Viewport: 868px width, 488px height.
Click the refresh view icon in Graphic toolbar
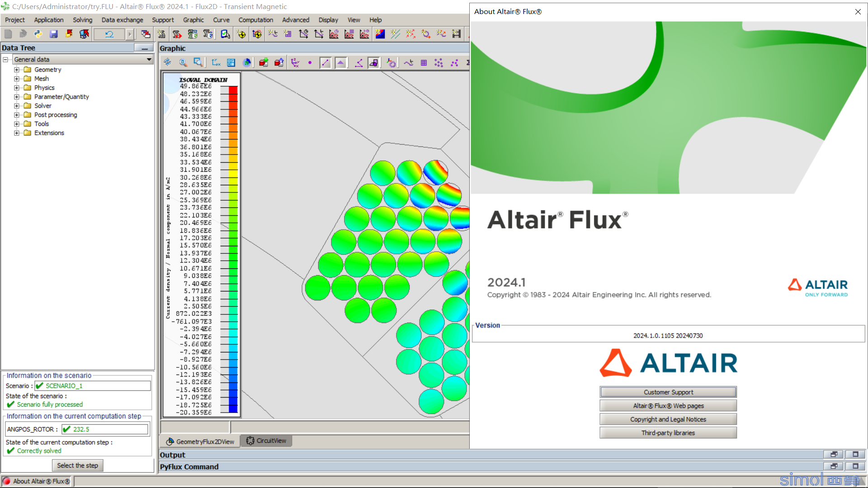coord(168,63)
